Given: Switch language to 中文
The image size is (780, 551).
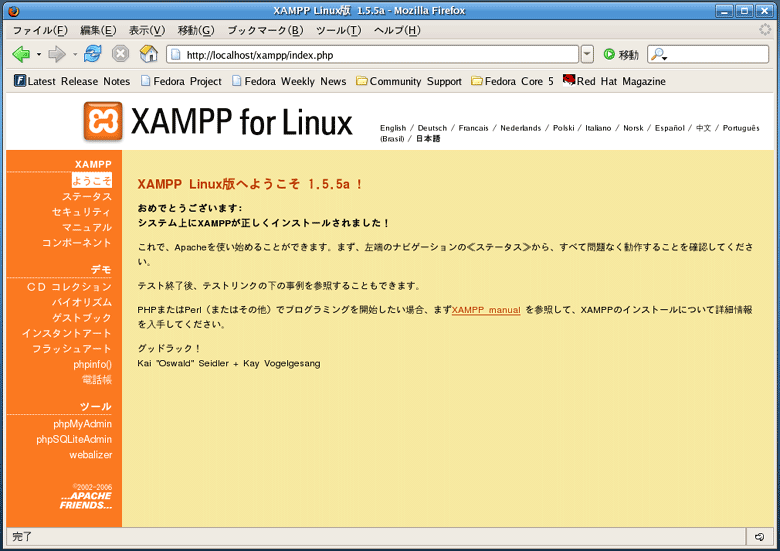Looking at the screenshot, I should (703, 128).
